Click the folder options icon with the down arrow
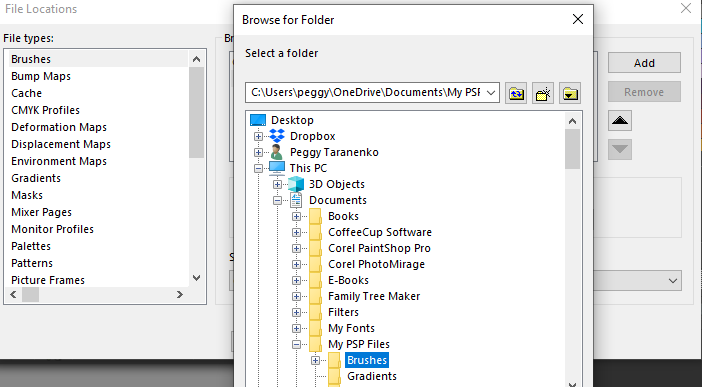This screenshot has width=702, height=387. (x=570, y=93)
